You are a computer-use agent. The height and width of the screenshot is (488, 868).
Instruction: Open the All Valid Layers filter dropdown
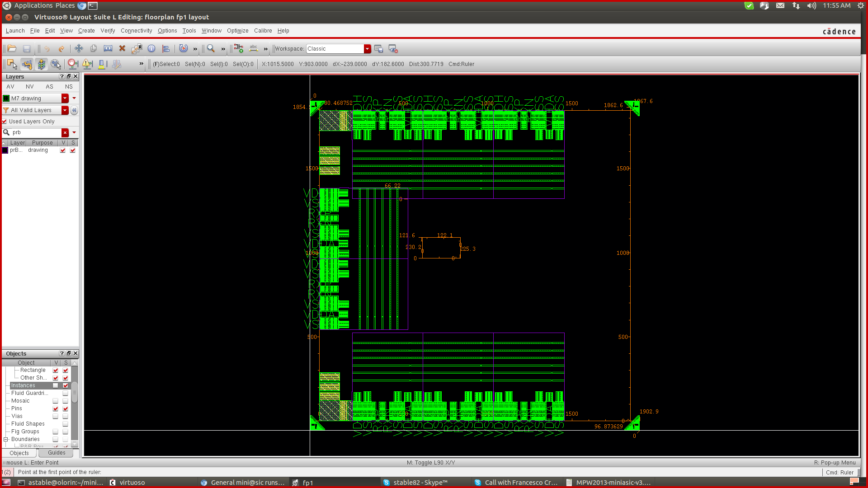coord(65,110)
